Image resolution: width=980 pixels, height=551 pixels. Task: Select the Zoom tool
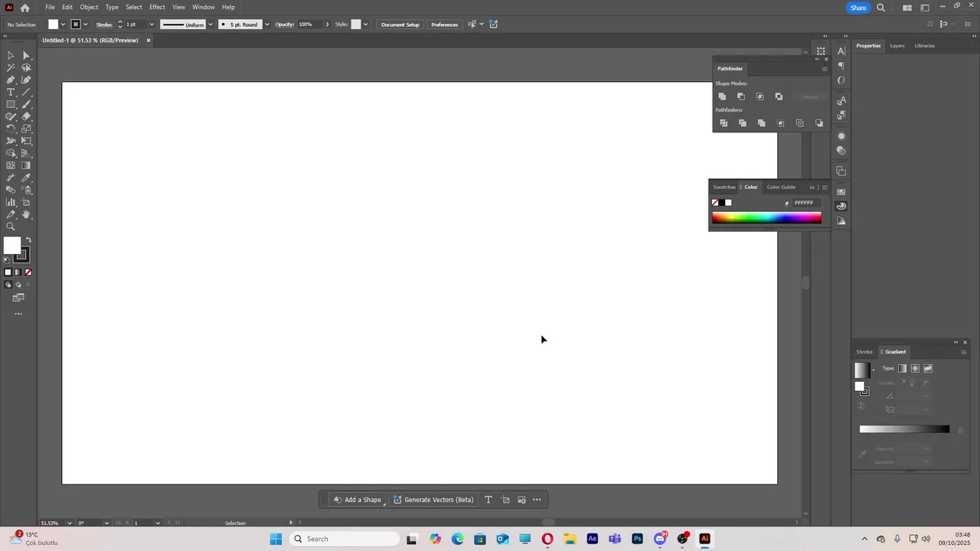pyautogui.click(x=11, y=227)
